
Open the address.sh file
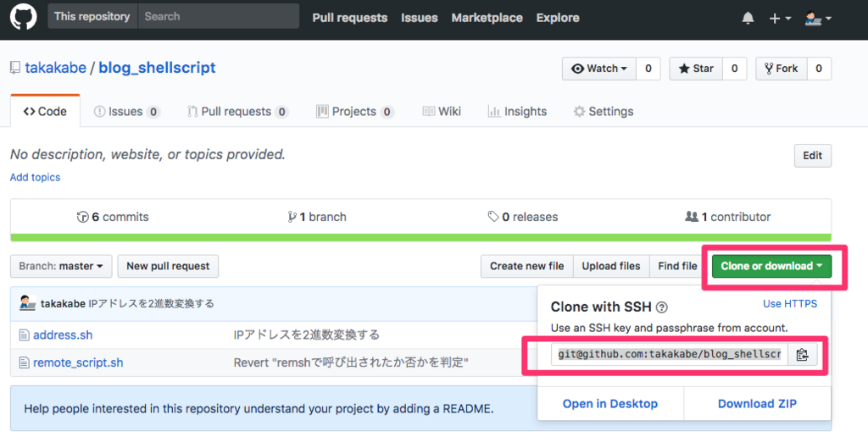pos(63,335)
